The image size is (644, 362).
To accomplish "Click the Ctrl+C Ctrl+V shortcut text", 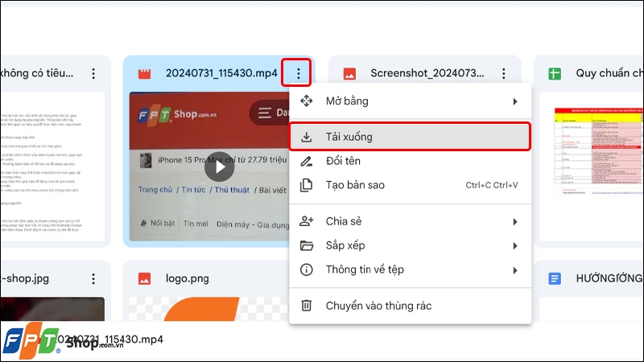I will point(492,186).
